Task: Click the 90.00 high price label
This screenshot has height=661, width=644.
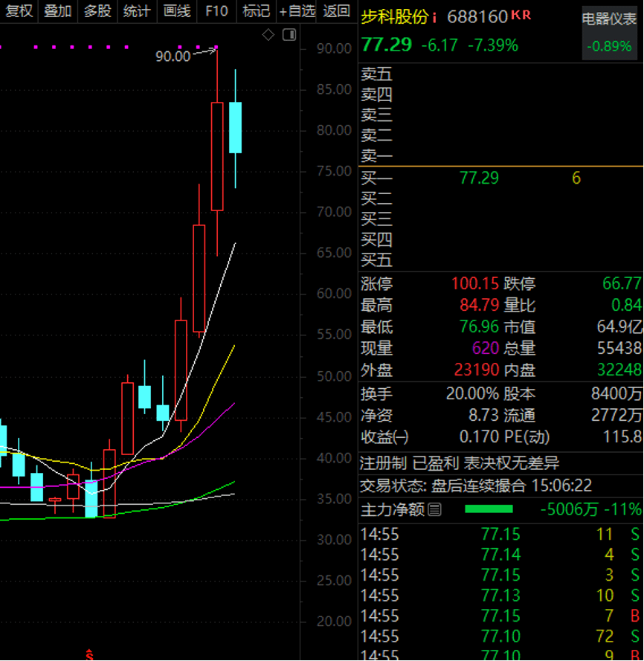Action: 173,57
